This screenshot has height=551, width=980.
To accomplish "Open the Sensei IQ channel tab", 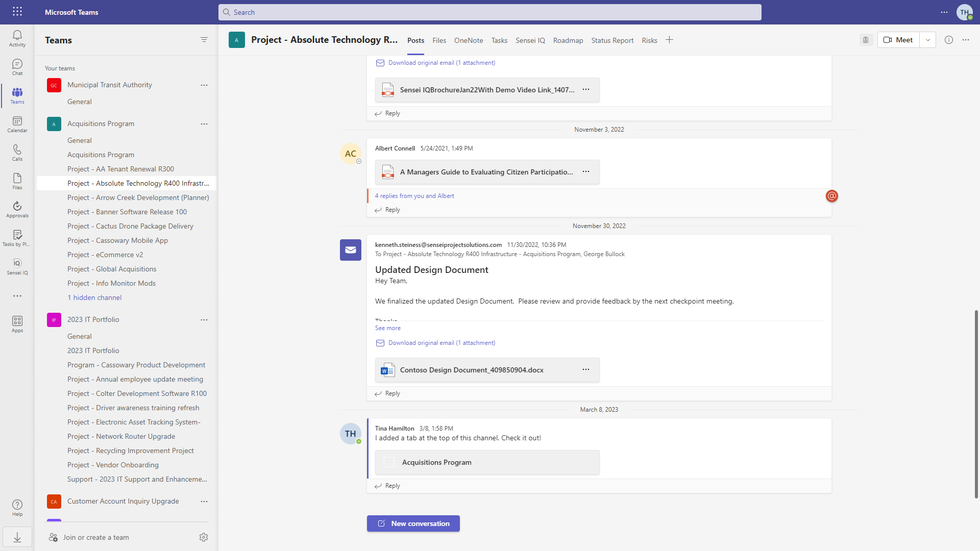I will [x=530, y=40].
